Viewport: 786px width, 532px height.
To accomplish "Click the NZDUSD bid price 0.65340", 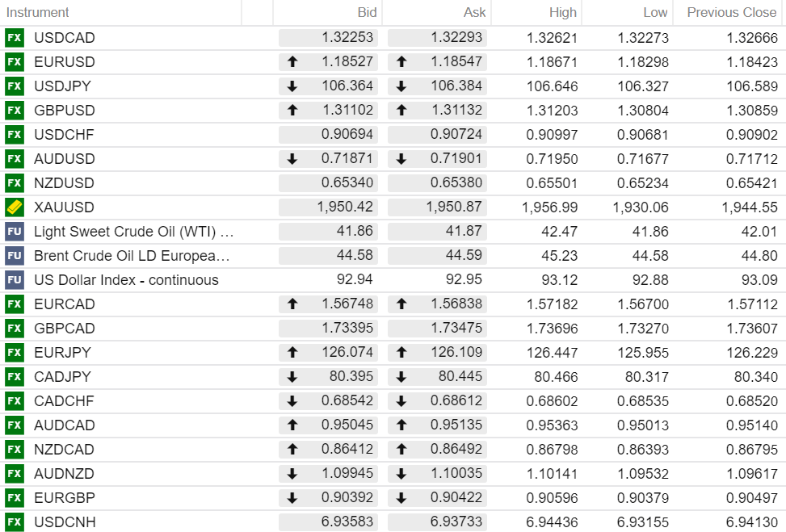I will tap(347, 183).
